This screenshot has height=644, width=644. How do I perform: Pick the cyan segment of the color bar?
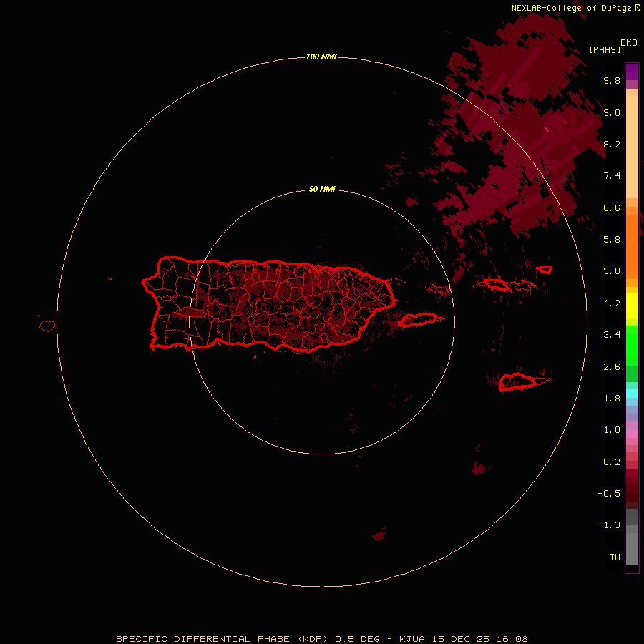[x=632, y=394]
